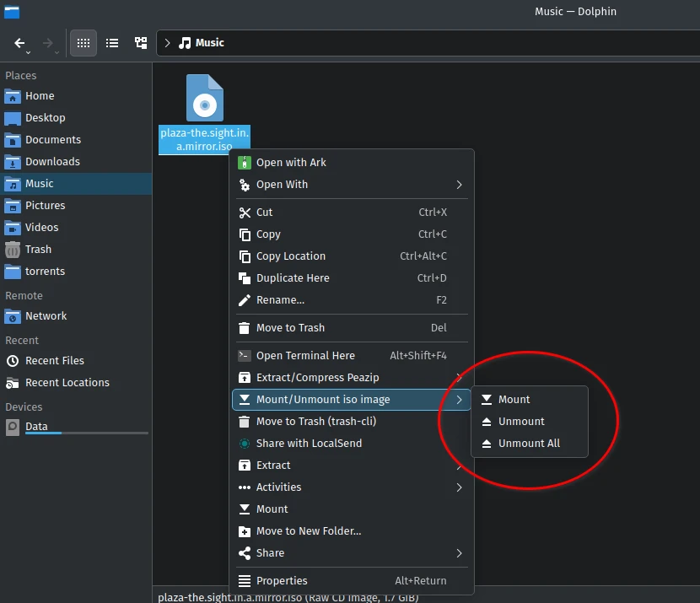Select the highlighted Music place
This screenshot has height=603, width=700.
(76, 184)
